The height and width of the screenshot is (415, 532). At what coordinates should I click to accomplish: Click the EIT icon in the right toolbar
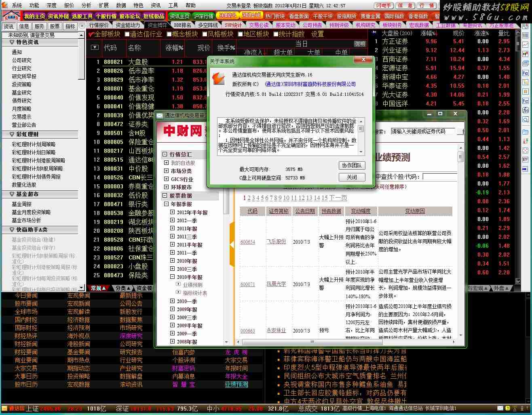pyautogui.click(x=526, y=160)
